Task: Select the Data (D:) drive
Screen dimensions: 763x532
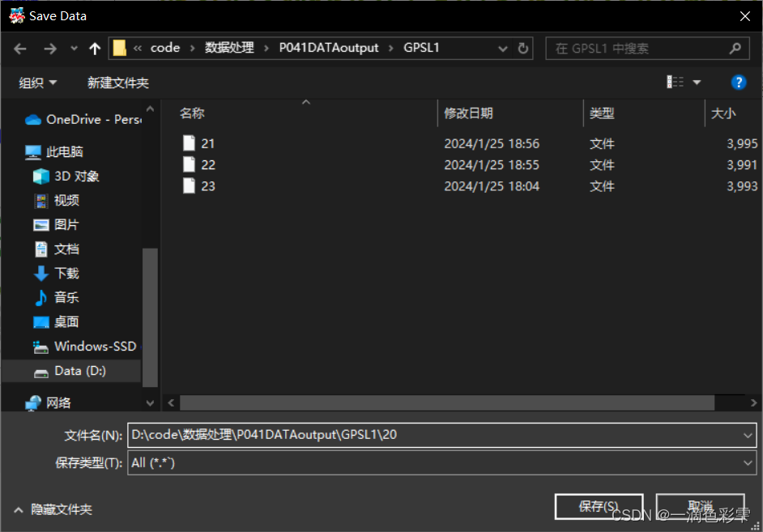Action: pyautogui.click(x=71, y=370)
